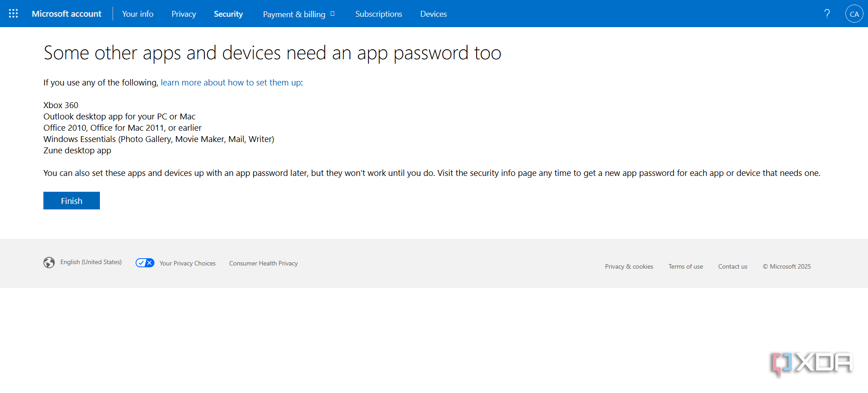Open the CA account profile avatar
Viewport: 868px width, 393px height.
pos(854,14)
